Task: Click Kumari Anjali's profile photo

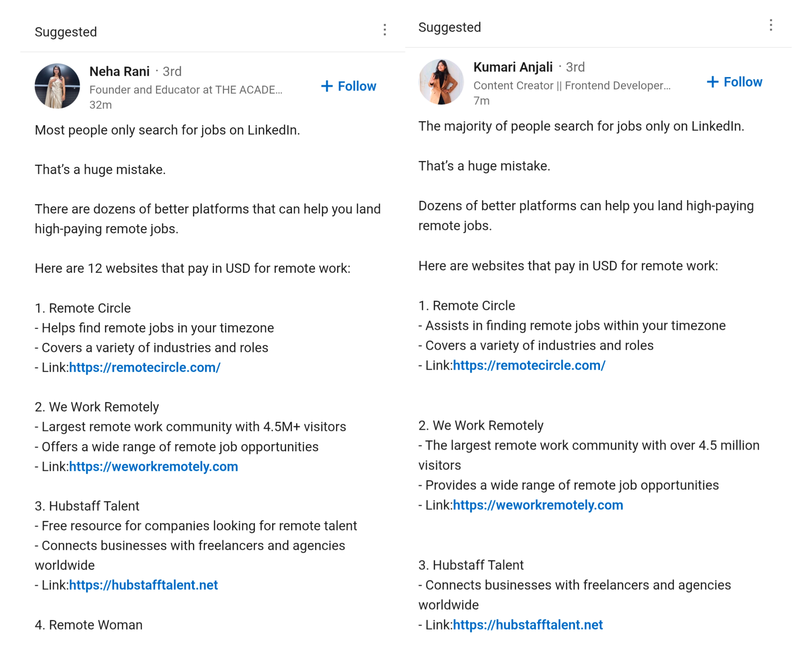Action: click(441, 82)
